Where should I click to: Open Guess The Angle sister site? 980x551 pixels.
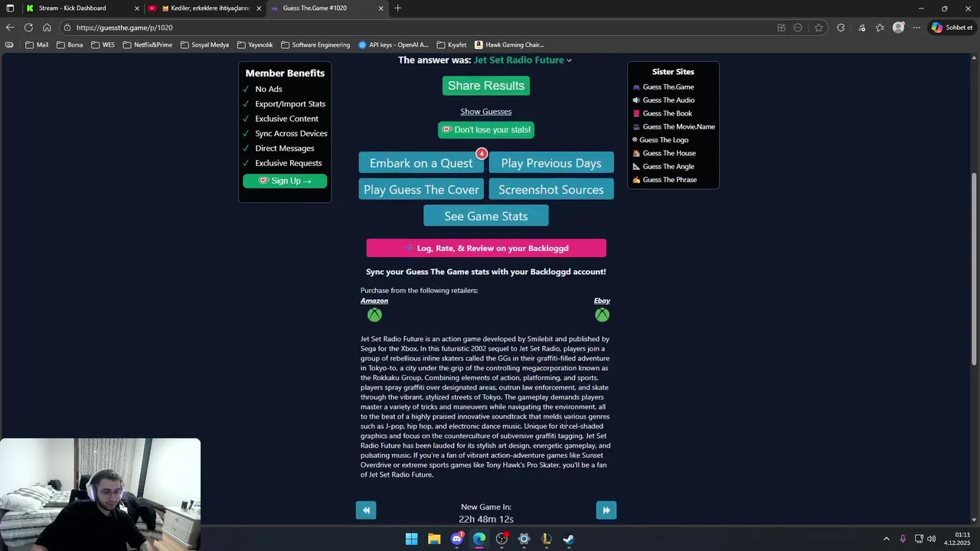pos(663,167)
